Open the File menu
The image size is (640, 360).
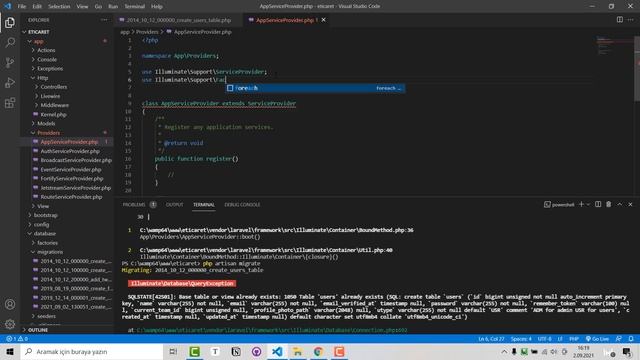[x=22, y=6]
